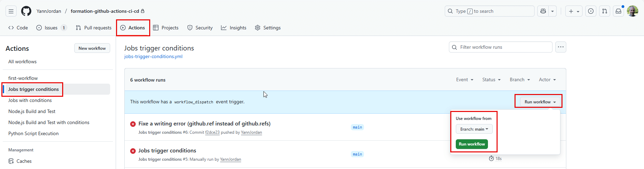Open the notifications inbox icon

pos(618,11)
